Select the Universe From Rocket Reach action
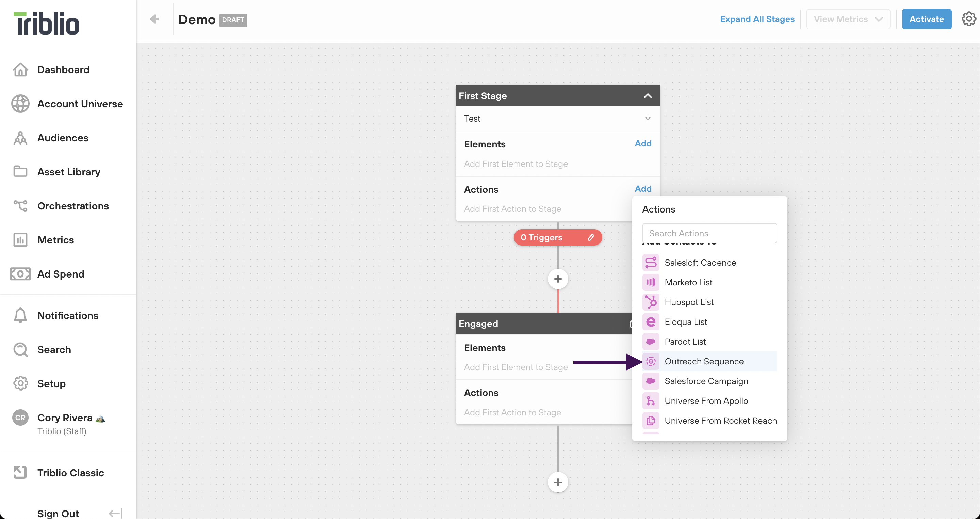This screenshot has height=519, width=980. [721, 420]
